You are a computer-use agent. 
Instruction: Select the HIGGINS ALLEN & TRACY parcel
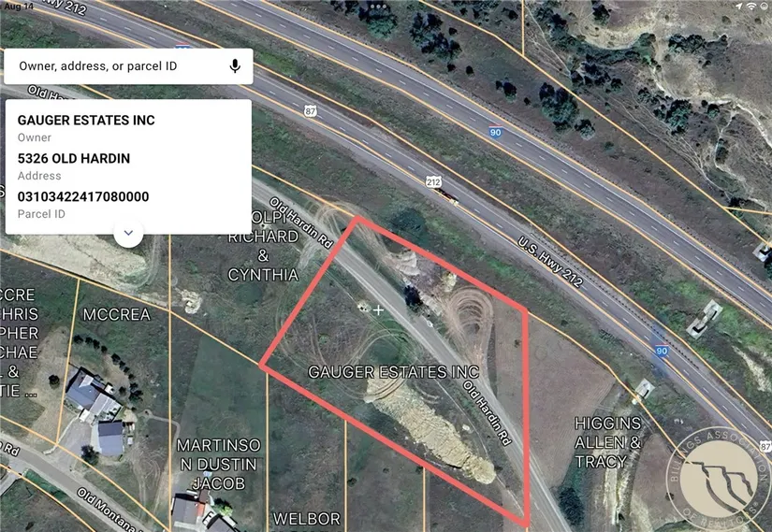[608, 442]
